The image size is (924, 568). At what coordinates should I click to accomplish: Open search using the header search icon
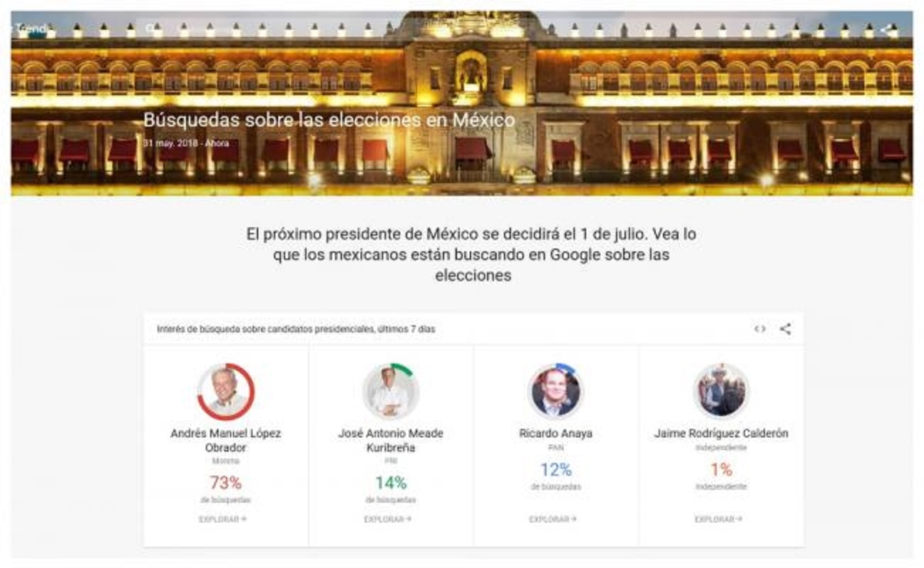pos(148,28)
